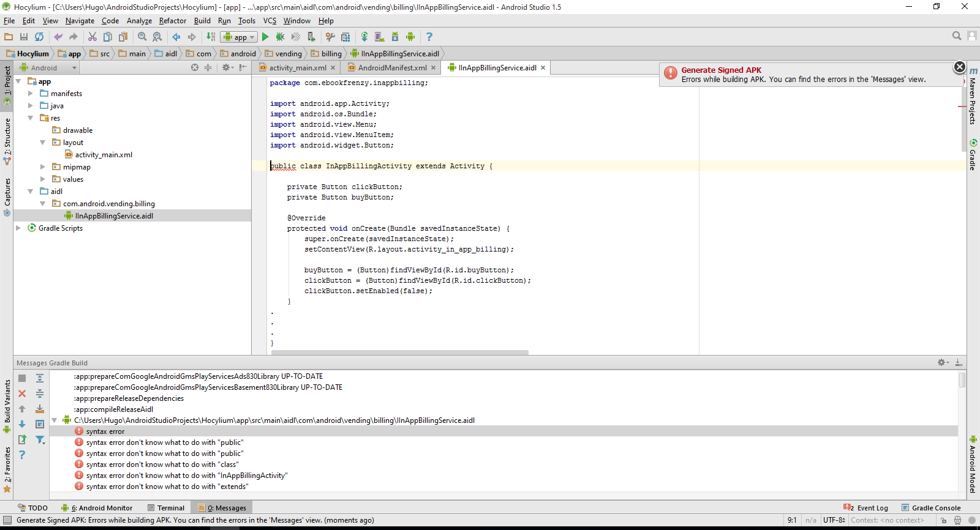Screen dimensions: 980x530
Task: Click the Undo arrow icon
Action: pos(58,37)
